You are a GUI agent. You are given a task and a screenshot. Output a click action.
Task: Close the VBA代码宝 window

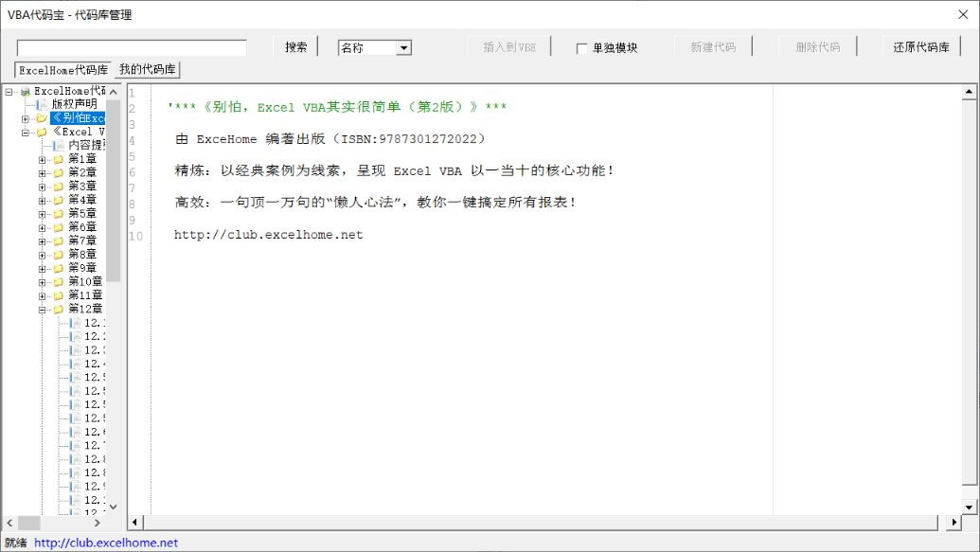pos(963,14)
